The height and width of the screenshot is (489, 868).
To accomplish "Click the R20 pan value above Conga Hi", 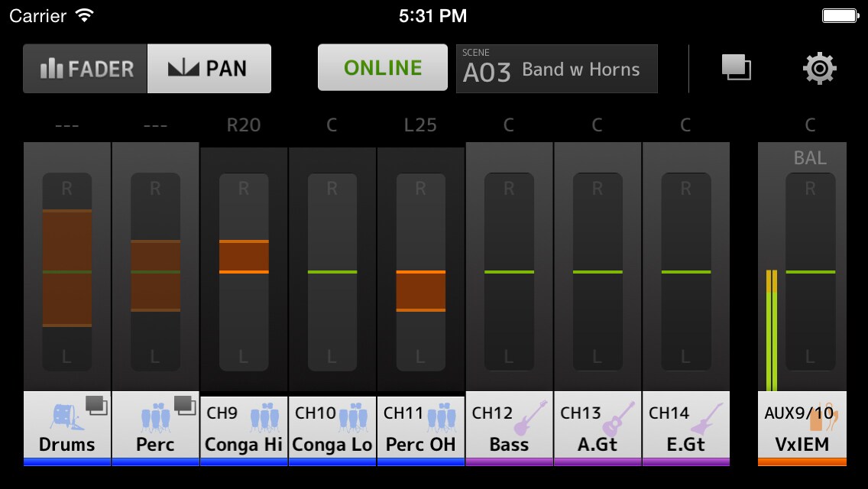I will [243, 125].
